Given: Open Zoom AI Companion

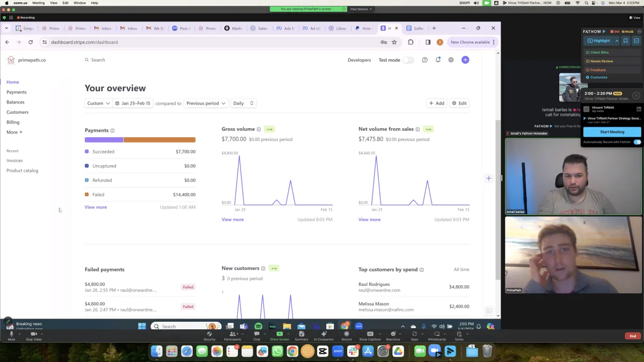Looking at the screenshot, I should tap(324, 335).
